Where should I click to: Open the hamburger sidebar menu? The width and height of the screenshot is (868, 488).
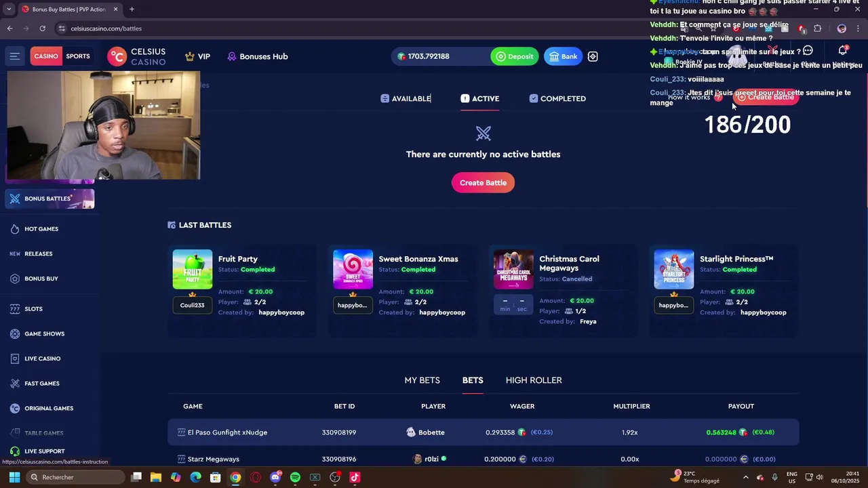tap(15, 56)
